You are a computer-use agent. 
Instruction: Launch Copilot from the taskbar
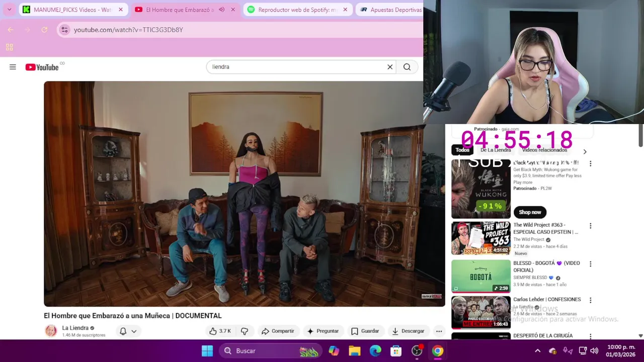pos(334,351)
